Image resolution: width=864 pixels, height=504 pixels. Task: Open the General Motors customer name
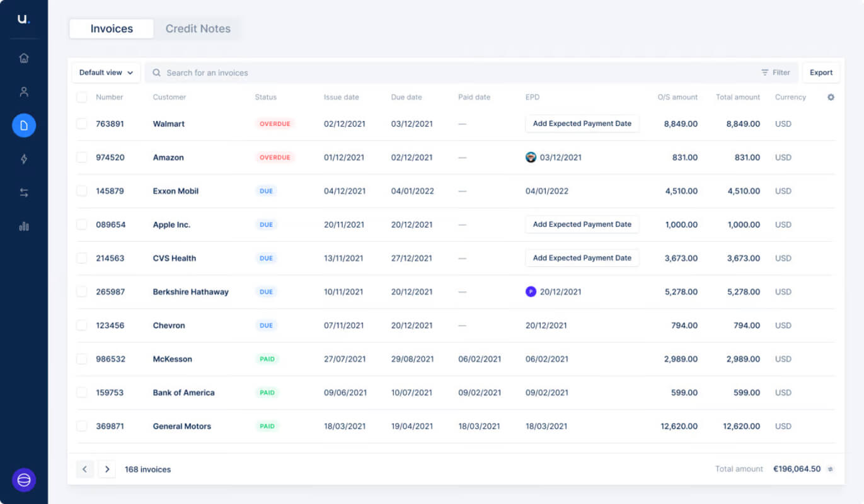point(182,427)
